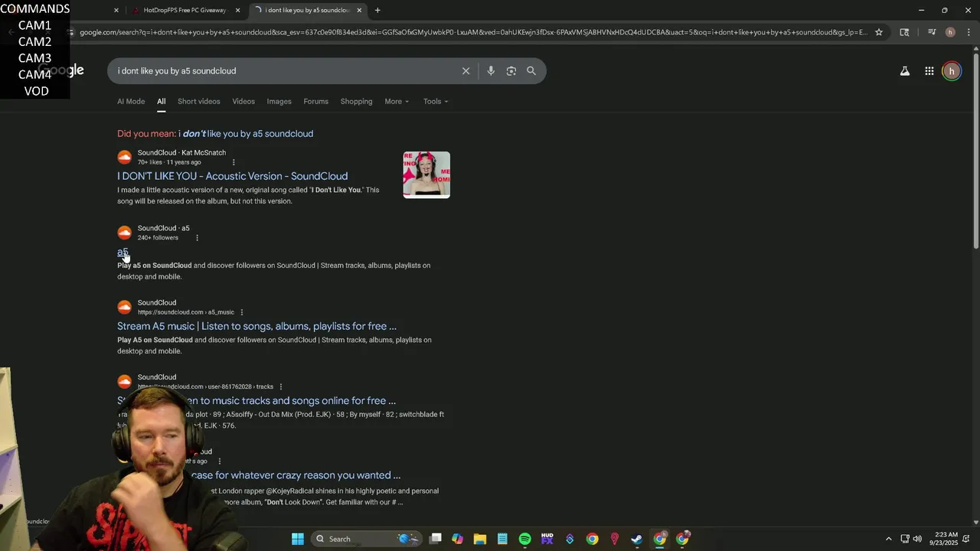
Task: Open the Google account avatar
Action: [x=952, y=71]
